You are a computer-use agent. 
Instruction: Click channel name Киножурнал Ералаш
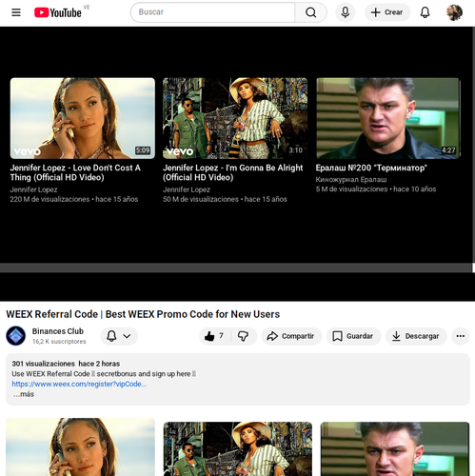click(351, 180)
